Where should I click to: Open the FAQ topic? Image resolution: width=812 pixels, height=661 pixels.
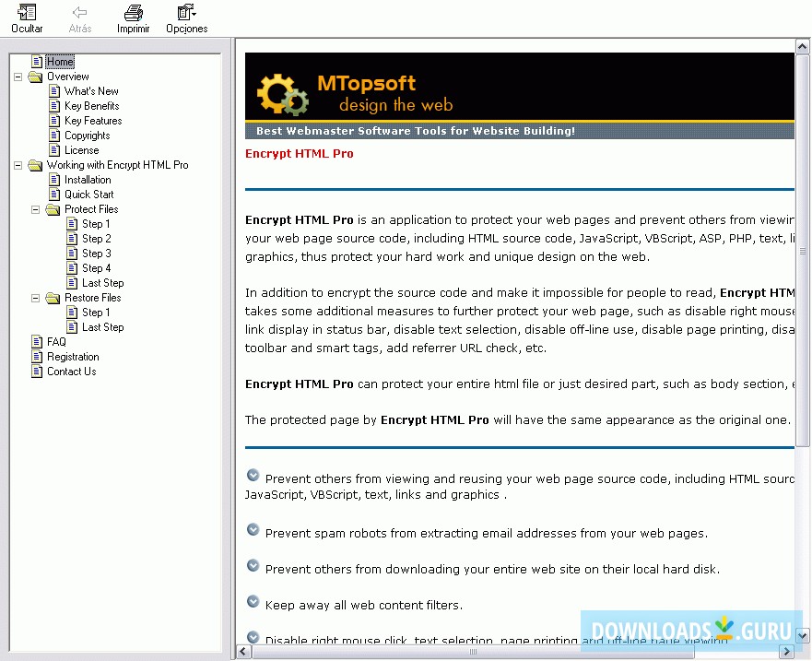click(x=56, y=342)
